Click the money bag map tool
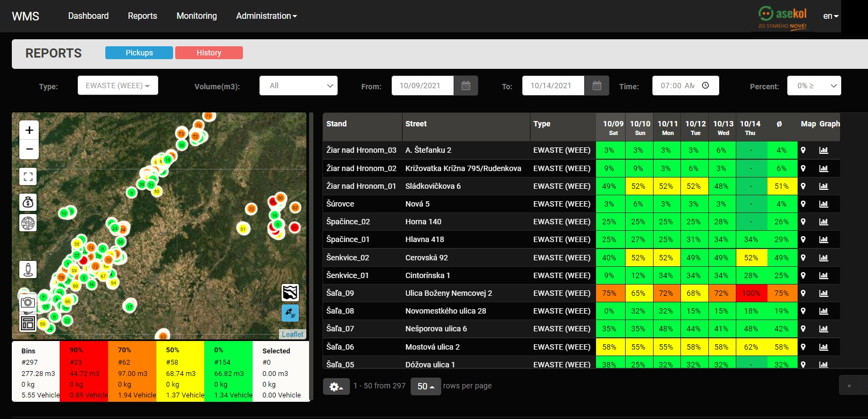This screenshot has height=419, width=868. [x=28, y=202]
